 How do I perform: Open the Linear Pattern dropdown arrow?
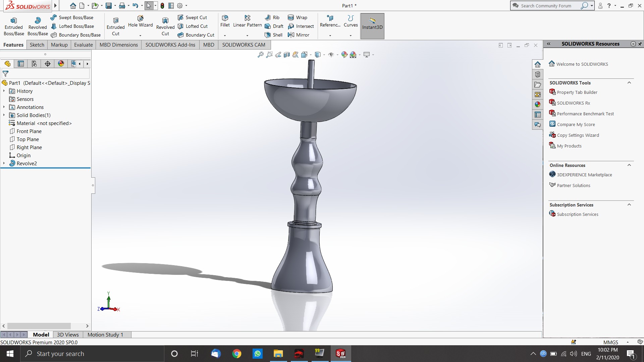pos(247,36)
